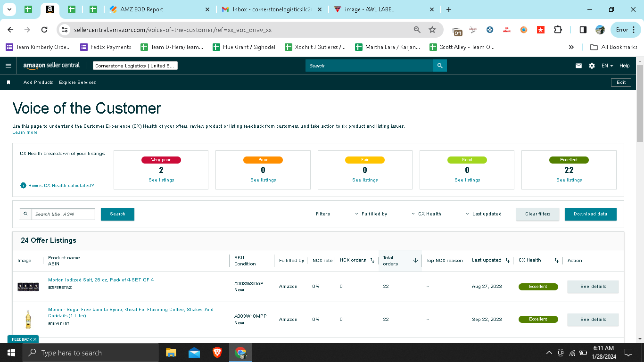Click the Search title, ASIN input field
The image size is (644, 362).
click(63, 214)
